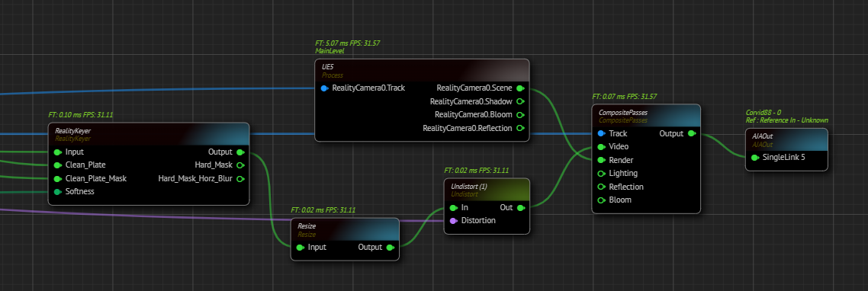This screenshot has height=291, width=868.
Task: Click the Hard_Mask_Horz_Blur output pin
Action: 240,178
